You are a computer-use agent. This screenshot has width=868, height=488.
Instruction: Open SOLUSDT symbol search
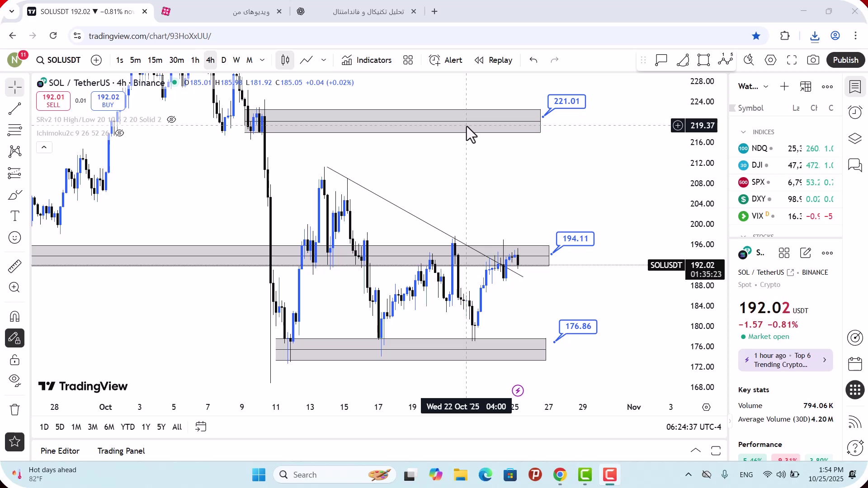pos(58,60)
